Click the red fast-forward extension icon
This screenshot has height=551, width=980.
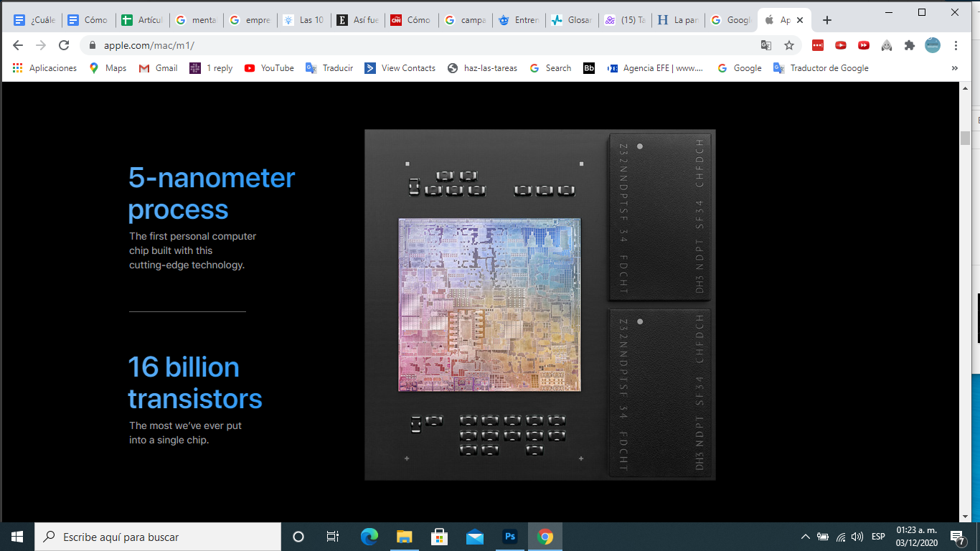pos(864,45)
